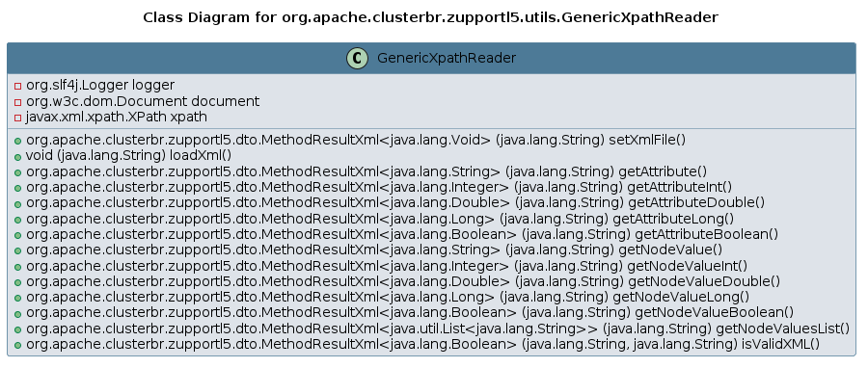
Task: Select the getNodeValueDouble() method line
Action: coord(403,282)
